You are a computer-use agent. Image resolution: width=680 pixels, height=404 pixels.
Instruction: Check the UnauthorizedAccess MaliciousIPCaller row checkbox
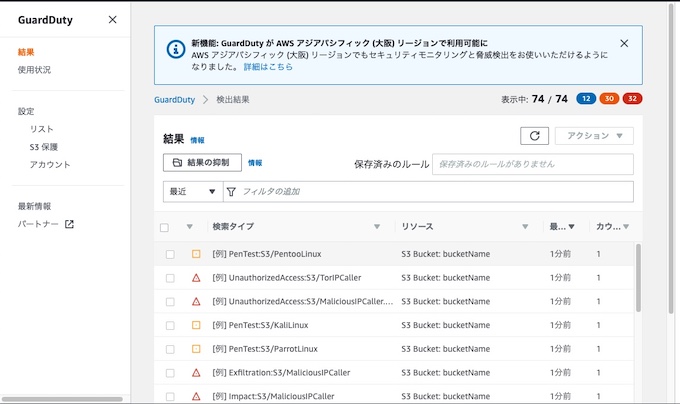coord(170,302)
